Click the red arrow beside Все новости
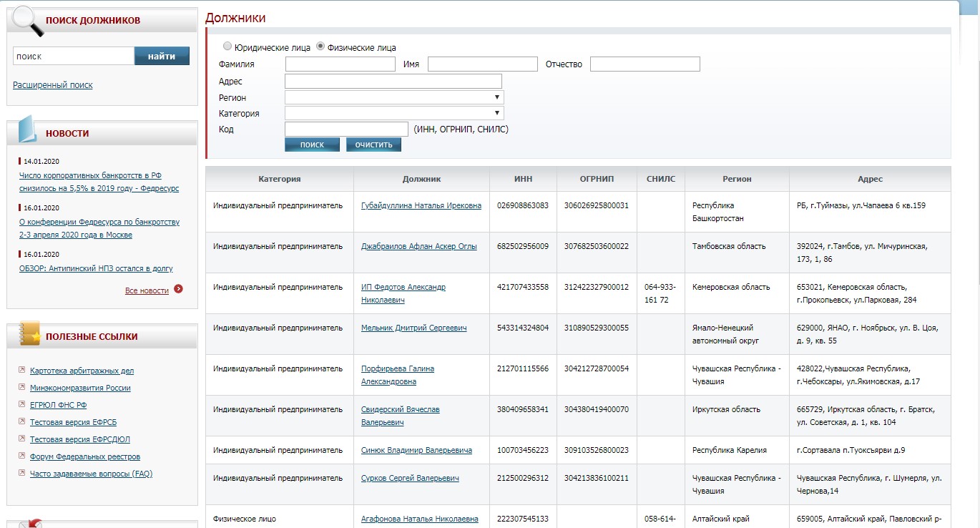This screenshot has height=528, width=980. pyautogui.click(x=178, y=290)
